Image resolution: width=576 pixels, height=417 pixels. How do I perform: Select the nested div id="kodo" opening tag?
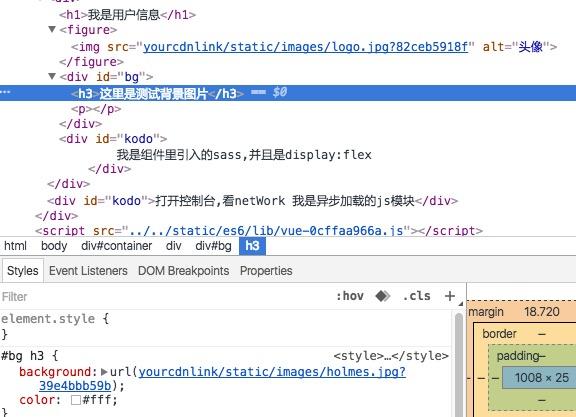point(113,139)
